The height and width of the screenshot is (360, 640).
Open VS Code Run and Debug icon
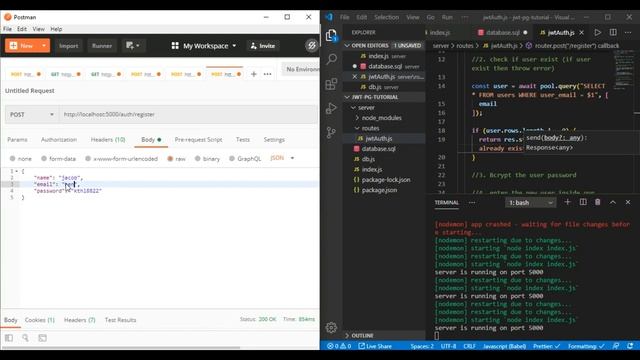click(x=331, y=108)
